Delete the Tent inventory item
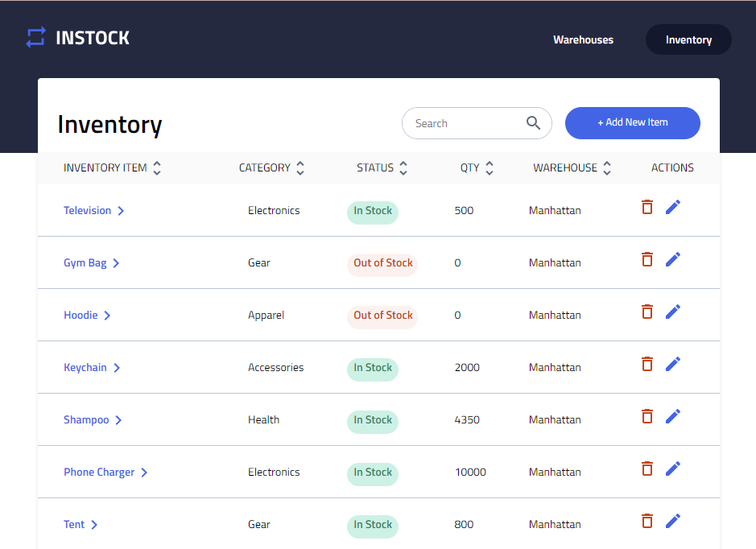Image resolution: width=756 pixels, height=549 pixels. [647, 521]
